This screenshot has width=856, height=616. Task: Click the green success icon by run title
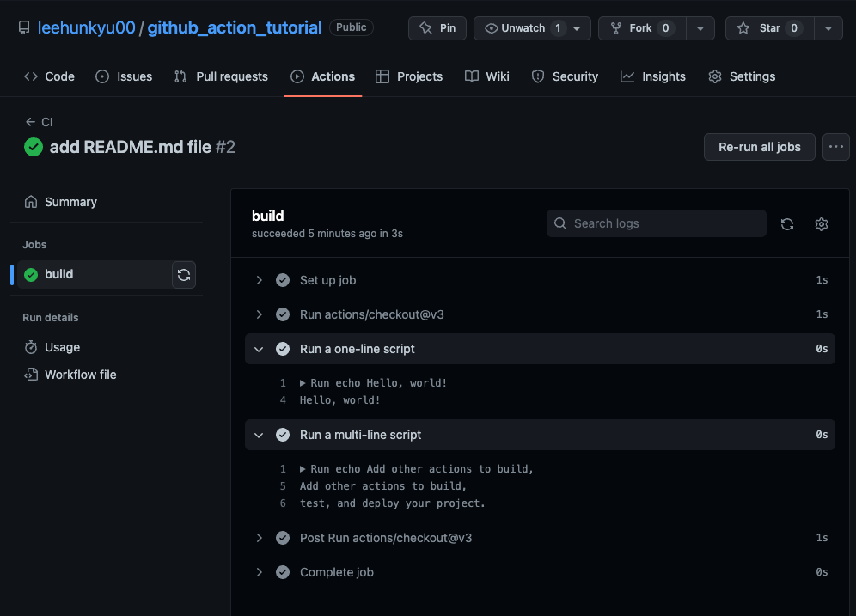coord(34,147)
